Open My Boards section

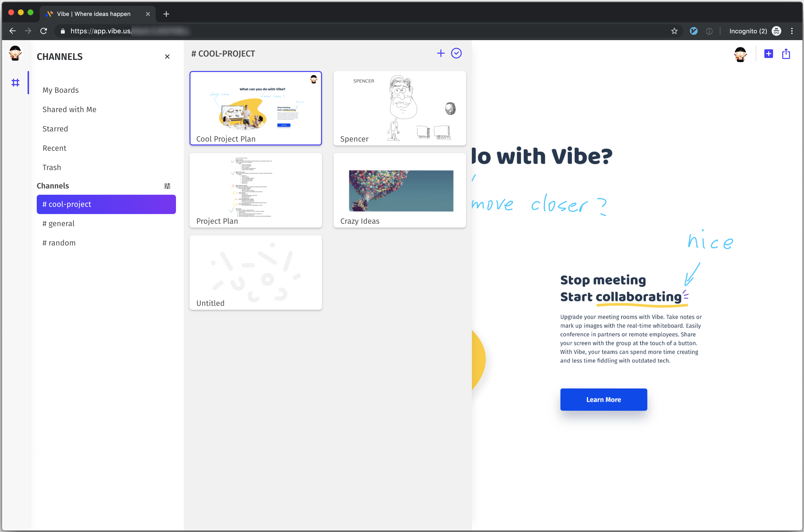point(61,90)
